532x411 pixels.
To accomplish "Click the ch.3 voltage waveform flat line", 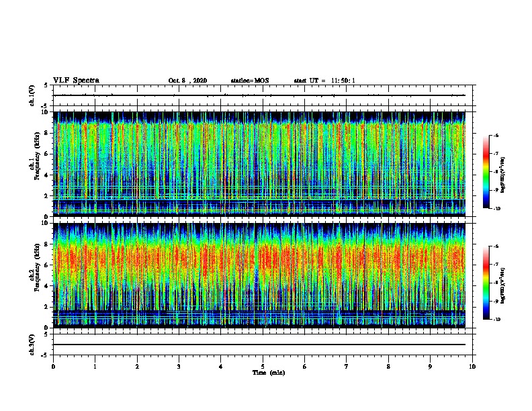I will (259, 345).
